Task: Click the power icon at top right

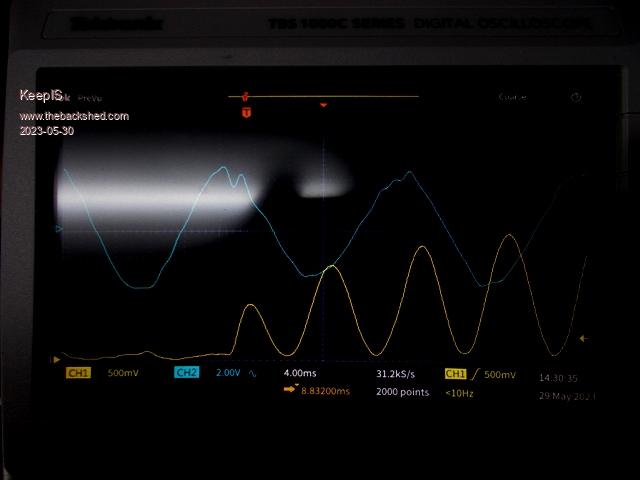Action: pyautogui.click(x=576, y=98)
